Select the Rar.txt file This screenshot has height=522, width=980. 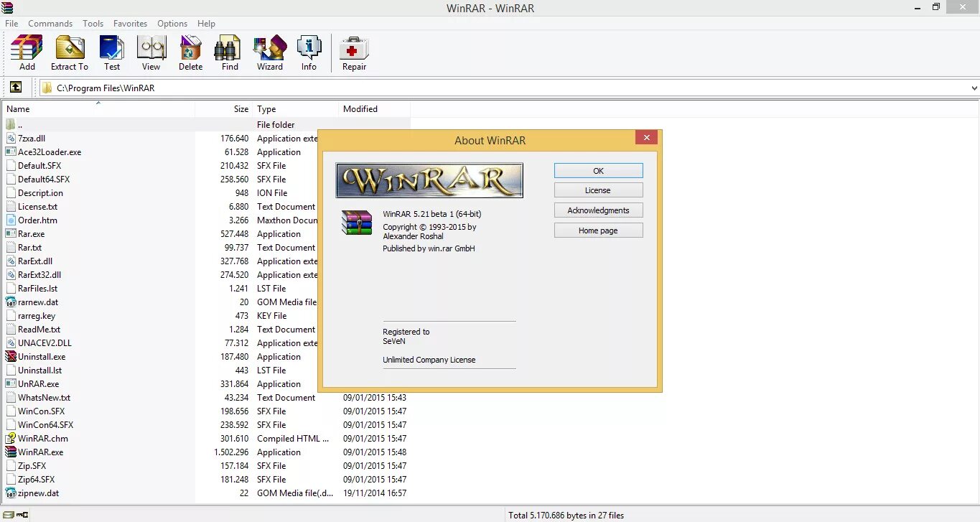tap(29, 248)
